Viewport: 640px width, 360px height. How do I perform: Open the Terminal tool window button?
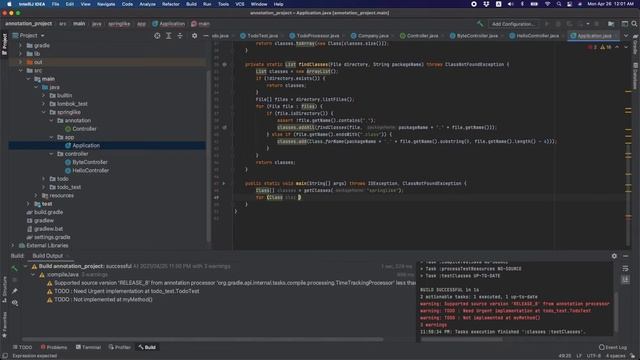coord(89,347)
